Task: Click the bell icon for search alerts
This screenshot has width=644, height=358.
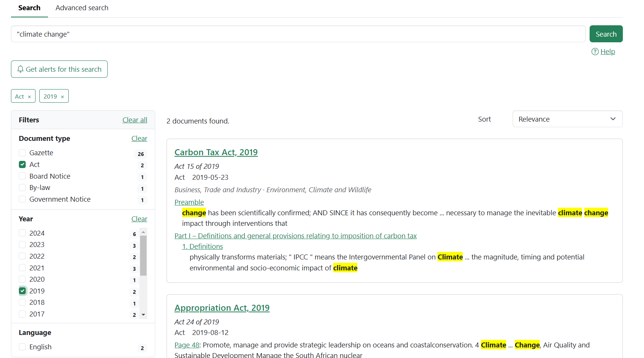Action: 20,69
